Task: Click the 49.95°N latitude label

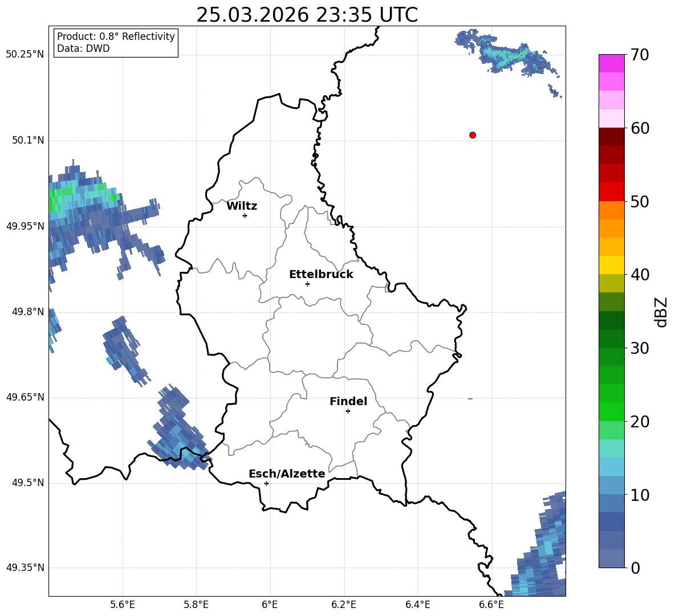Action: coord(25,226)
